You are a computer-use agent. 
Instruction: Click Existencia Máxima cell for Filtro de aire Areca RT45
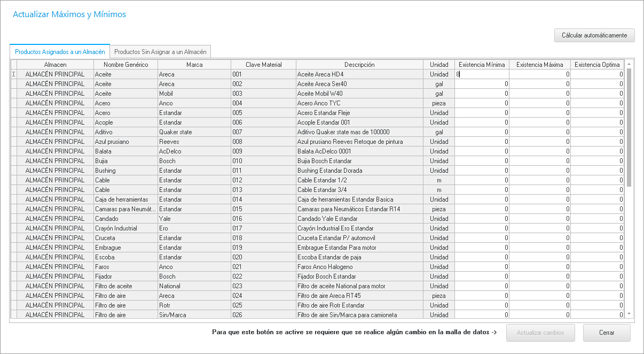(x=539, y=296)
